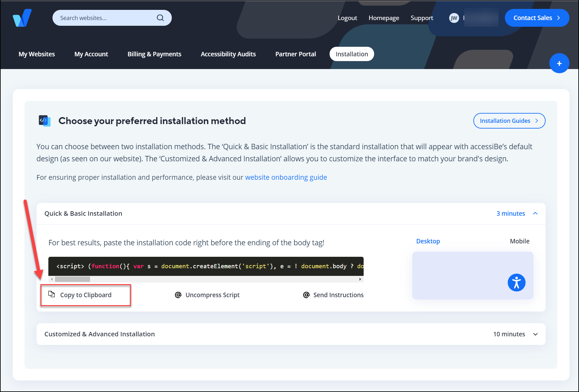Open the Accessibility Audits tab
579x392 pixels.
[228, 54]
